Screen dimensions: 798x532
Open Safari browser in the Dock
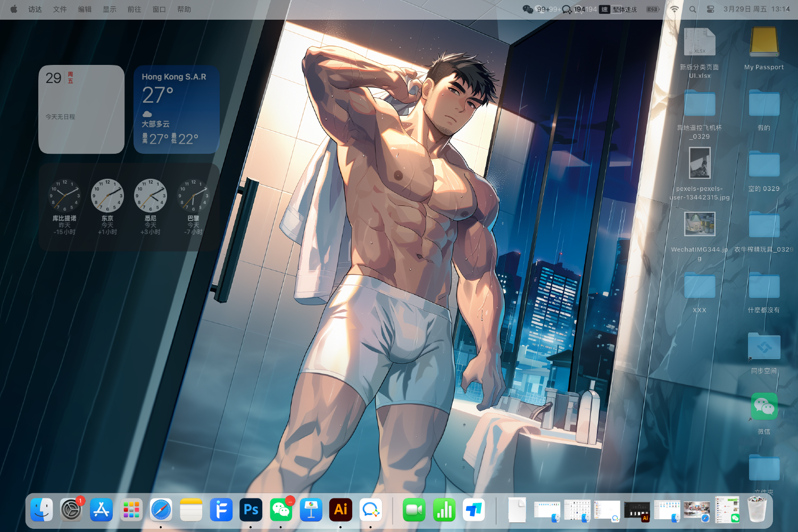coord(161,510)
